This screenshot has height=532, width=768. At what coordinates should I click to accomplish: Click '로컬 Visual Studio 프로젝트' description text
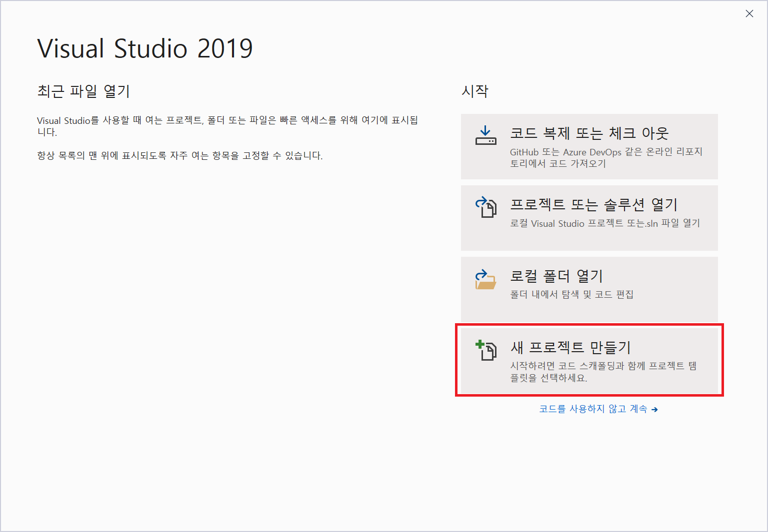[605, 223]
